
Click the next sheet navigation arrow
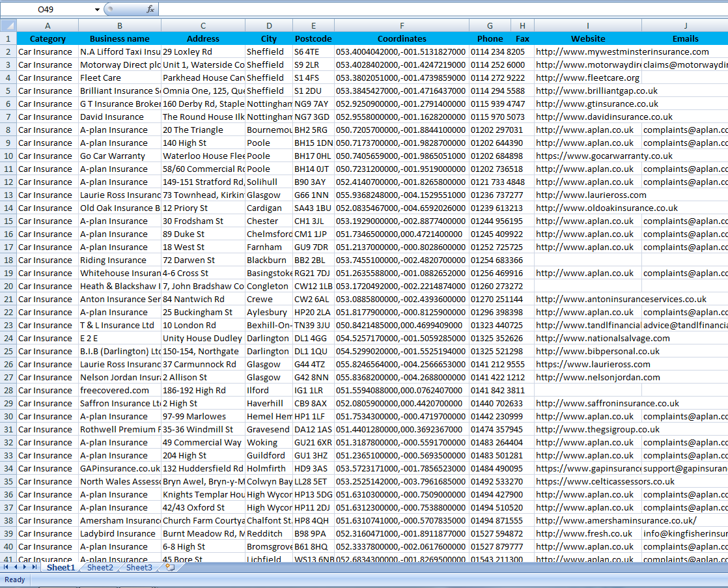pos(25,568)
